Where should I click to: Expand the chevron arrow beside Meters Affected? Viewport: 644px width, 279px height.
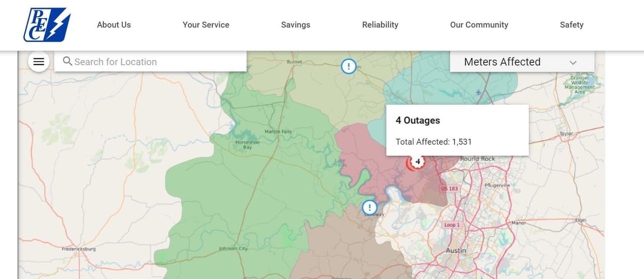click(x=573, y=62)
